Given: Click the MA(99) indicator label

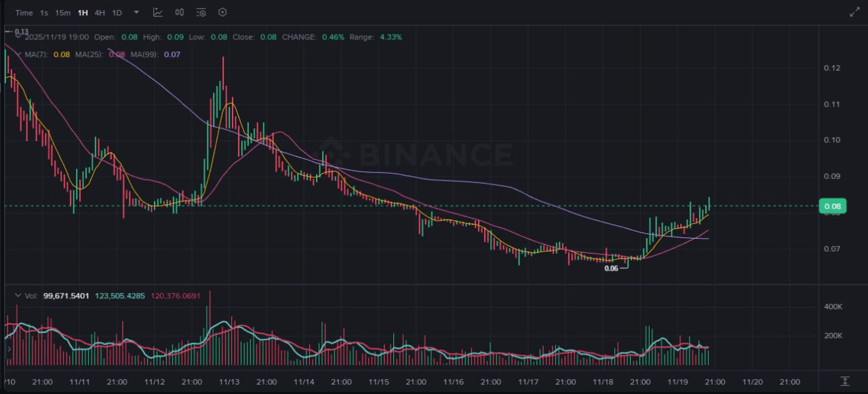Looking at the screenshot, I should (146, 54).
